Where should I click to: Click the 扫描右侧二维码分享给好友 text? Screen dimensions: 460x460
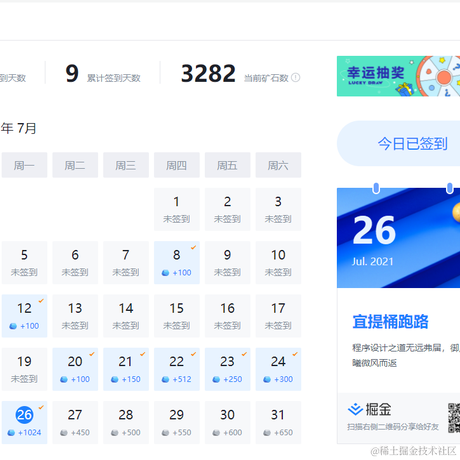click(393, 427)
